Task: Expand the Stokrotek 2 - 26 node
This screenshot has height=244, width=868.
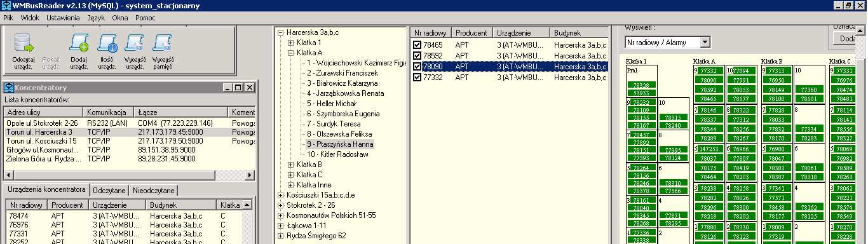Action: pos(280,205)
